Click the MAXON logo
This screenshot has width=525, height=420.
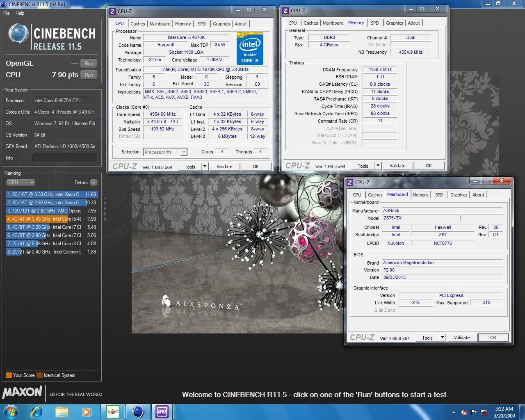coord(22,393)
